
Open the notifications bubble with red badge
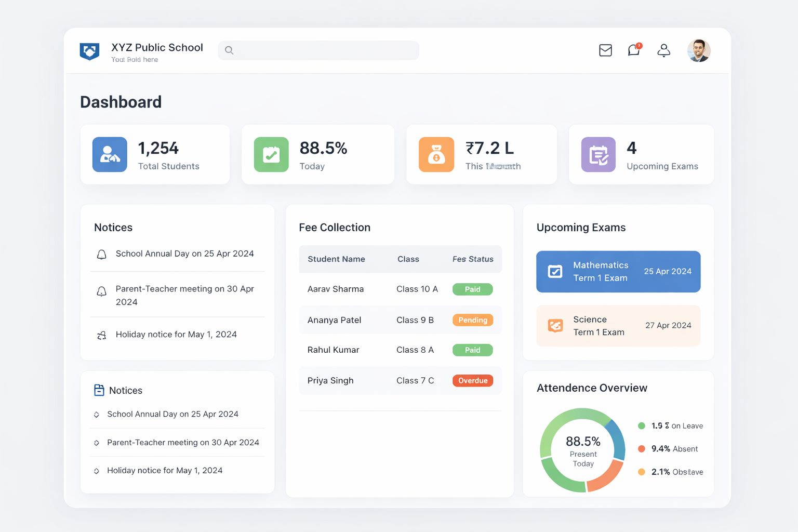(x=634, y=50)
